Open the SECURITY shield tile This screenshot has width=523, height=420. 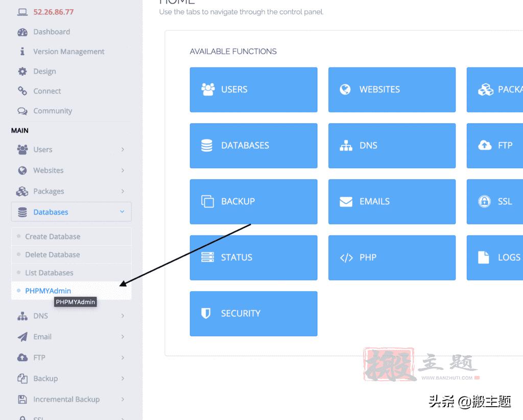[x=253, y=314]
